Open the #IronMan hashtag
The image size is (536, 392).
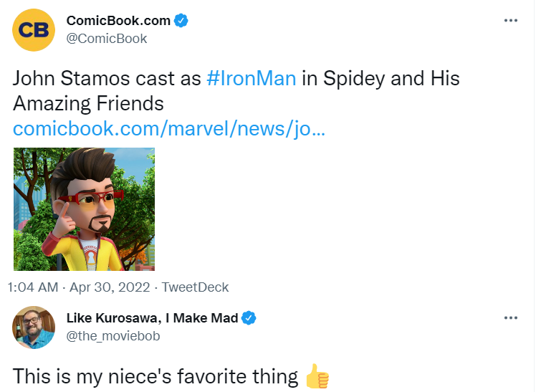251,79
